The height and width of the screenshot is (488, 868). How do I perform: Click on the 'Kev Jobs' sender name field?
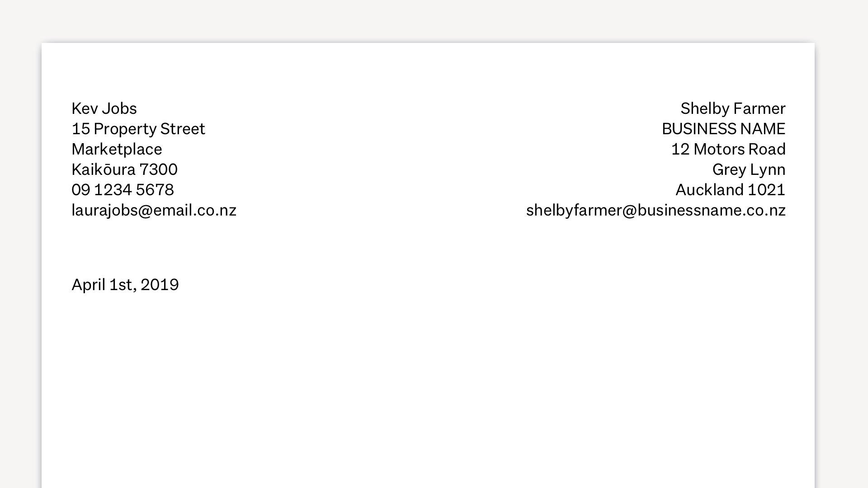104,108
